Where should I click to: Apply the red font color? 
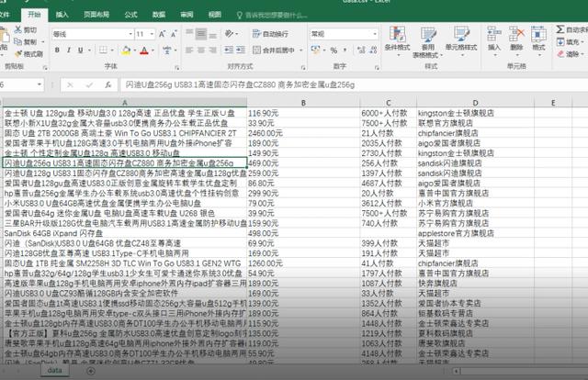pyautogui.click(x=144, y=50)
